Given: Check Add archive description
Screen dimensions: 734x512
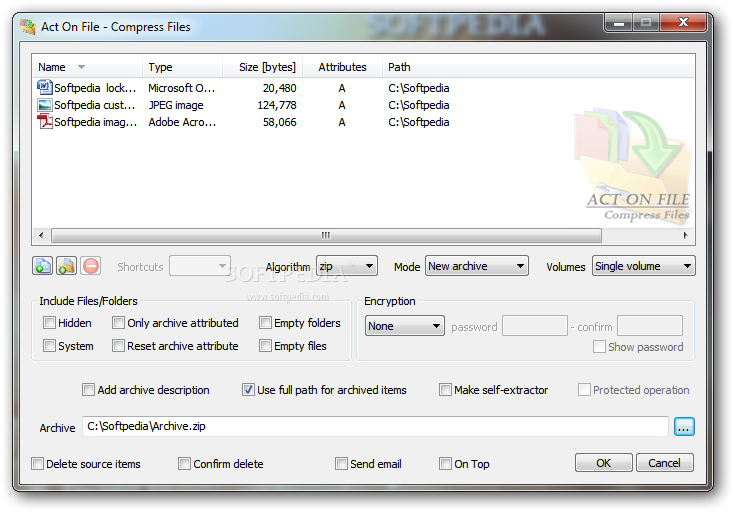Looking at the screenshot, I should tap(88, 389).
